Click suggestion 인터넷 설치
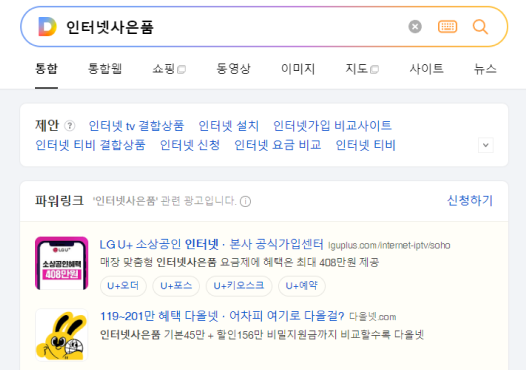Image resolution: width=526 pixels, height=370 pixels. click(x=228, y=126)
